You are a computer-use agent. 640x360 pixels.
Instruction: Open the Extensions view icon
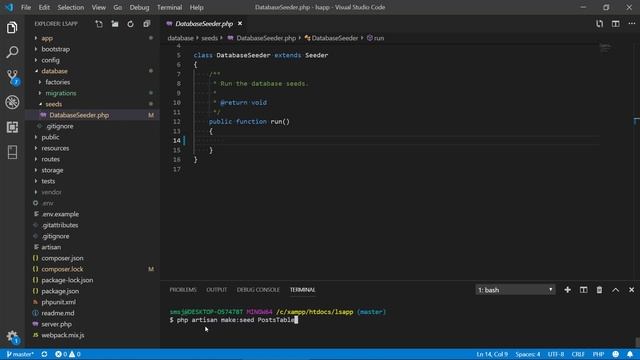[x=12, y=127]
